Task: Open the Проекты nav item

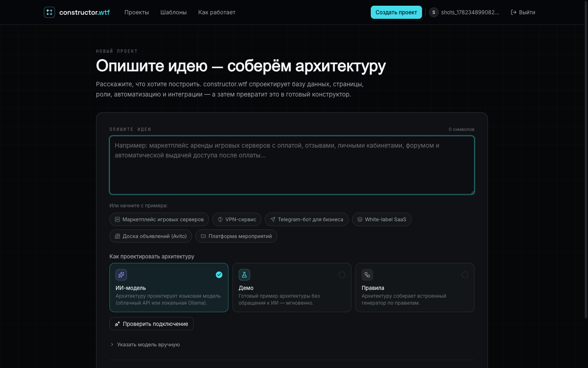Action: [x=136, y=12]
